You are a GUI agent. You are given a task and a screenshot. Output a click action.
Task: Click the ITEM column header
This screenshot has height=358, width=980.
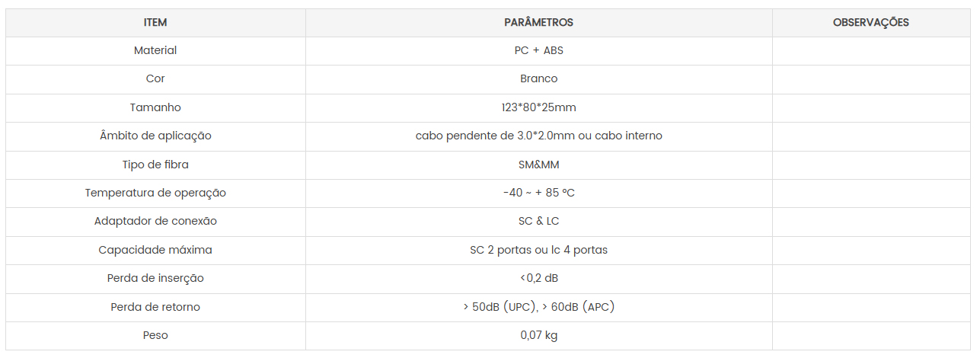pyautogui.click(x=155, y=22)
